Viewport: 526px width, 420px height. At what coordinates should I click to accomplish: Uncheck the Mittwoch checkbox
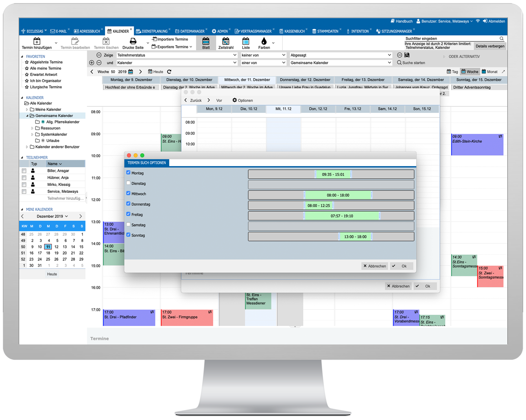point(128,193)
